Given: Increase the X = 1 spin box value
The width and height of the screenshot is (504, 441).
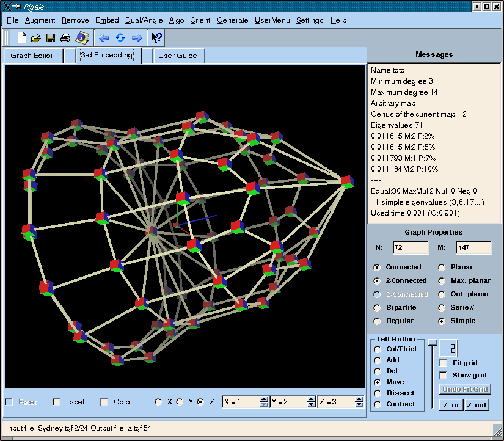Looking at the screenshot, I should click(263, 399).
